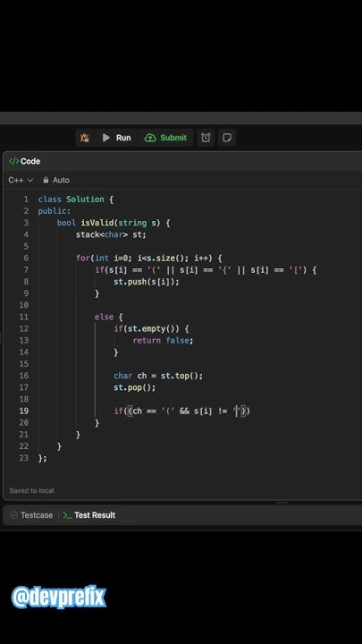Click the 'bool isValid(string s)' line
The height and width of the screenshot is (644, 362).
click(114, 223)
